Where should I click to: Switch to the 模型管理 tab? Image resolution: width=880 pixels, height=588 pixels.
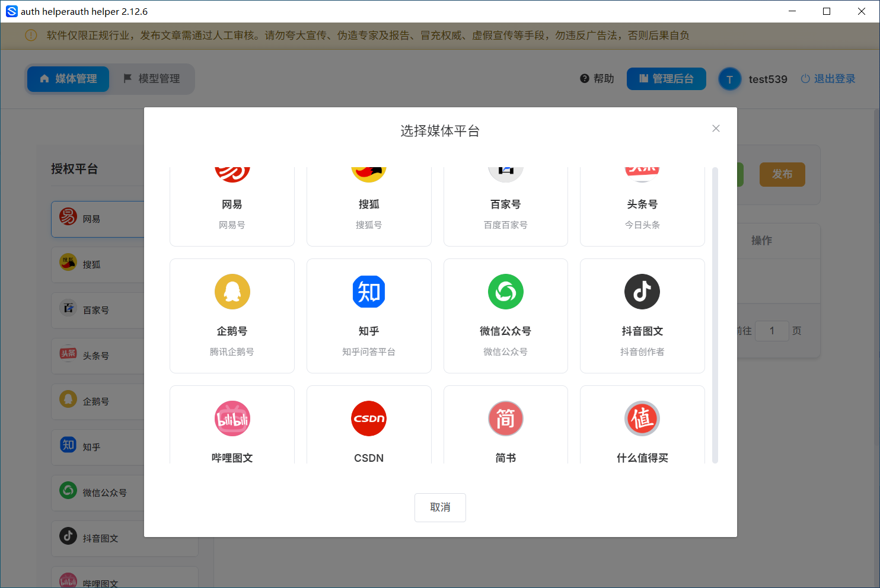152,79
